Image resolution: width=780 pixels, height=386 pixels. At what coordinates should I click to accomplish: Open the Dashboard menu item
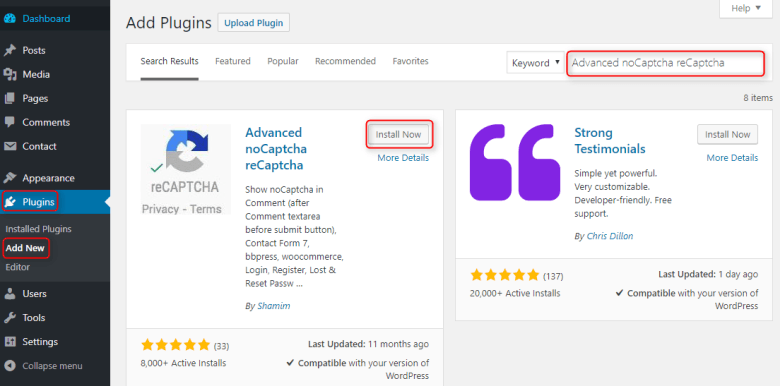46,19
